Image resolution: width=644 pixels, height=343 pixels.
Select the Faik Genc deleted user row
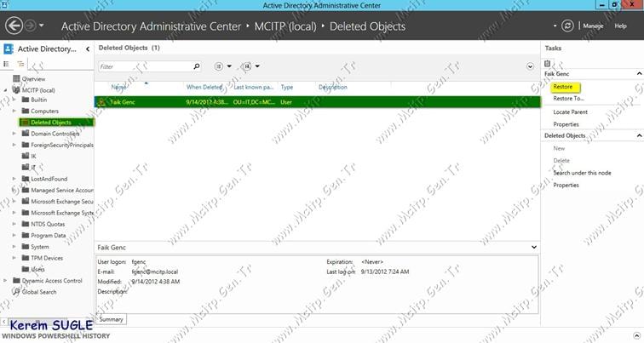[318, 102]
